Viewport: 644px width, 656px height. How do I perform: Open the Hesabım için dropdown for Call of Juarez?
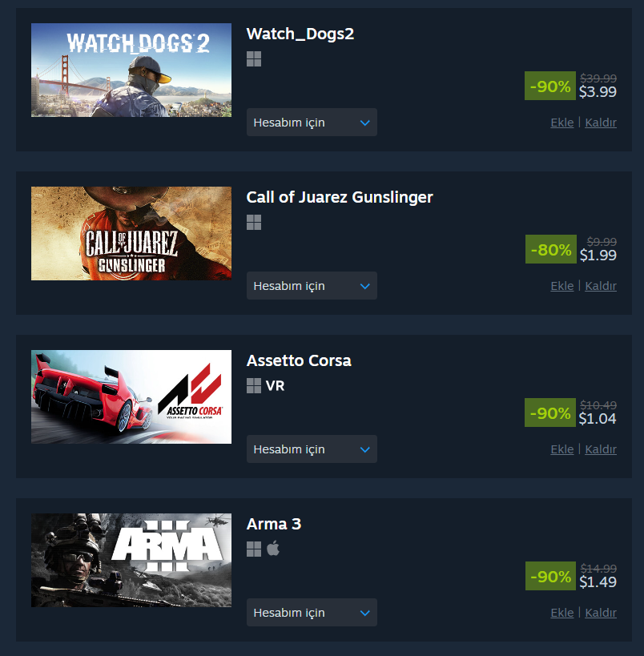(312, 286)
